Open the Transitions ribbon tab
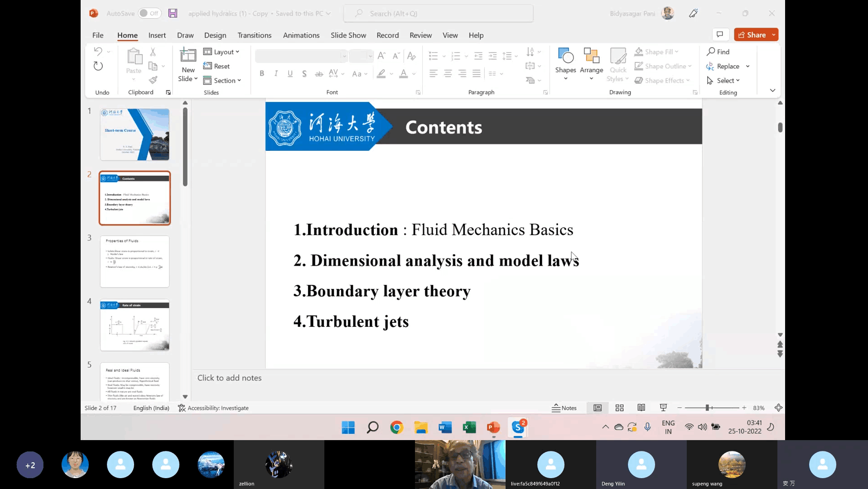This screenshot has width=868, height=489. click(254, 35)
